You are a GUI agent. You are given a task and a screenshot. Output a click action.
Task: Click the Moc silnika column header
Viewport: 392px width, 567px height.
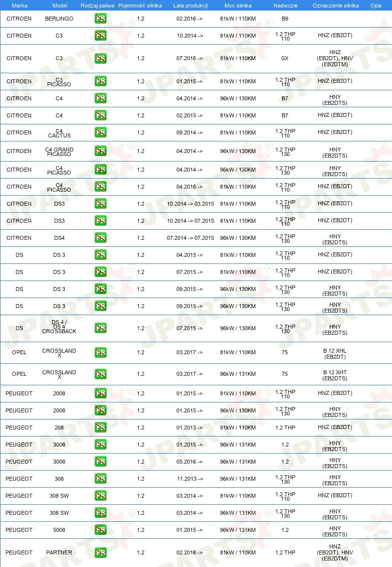pyautogui.click(x=238, y=6)
